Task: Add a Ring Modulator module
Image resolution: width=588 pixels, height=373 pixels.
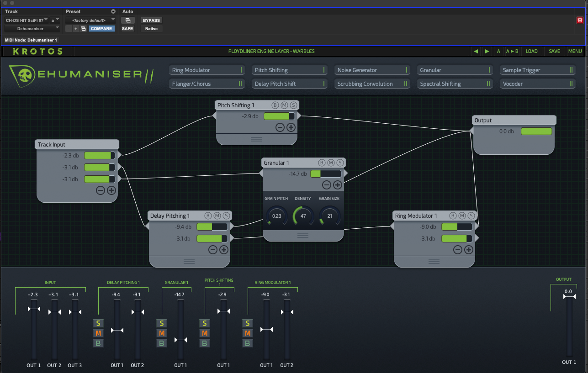Action: click(x=207, y=70)
